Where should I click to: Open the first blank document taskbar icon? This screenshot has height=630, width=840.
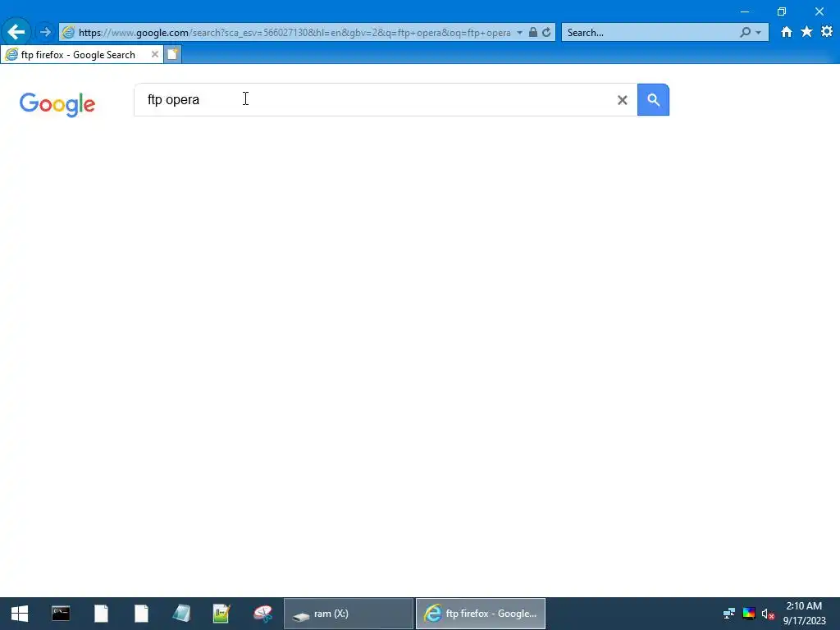(101, 614)
